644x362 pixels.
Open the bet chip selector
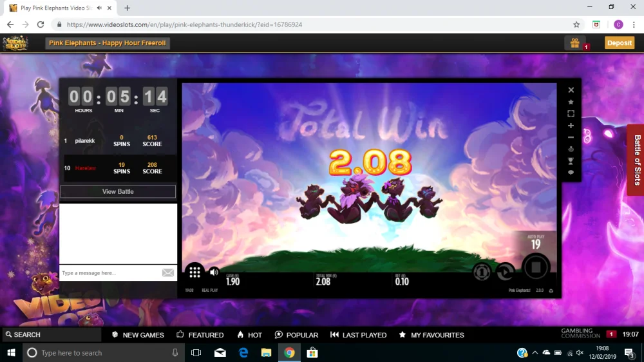pyautogui.click(x=482, y=272)
